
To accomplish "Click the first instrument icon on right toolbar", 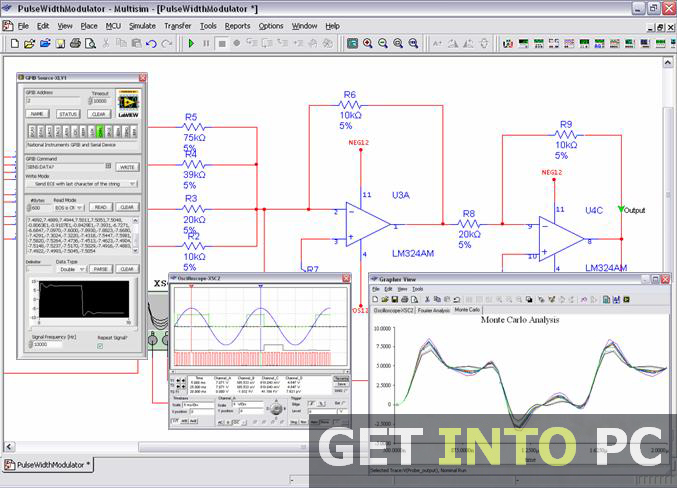I will [x=508, y=43].
